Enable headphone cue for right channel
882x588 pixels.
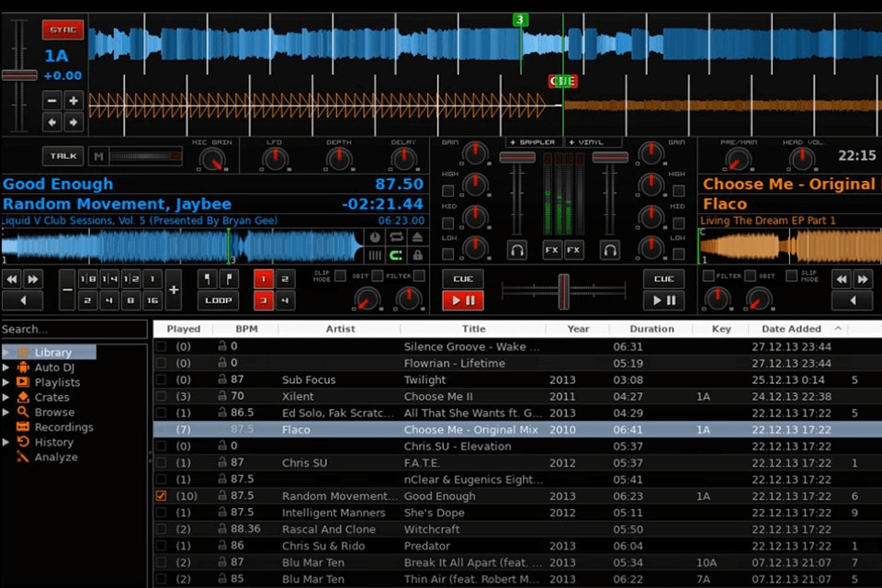click(610, 251)
